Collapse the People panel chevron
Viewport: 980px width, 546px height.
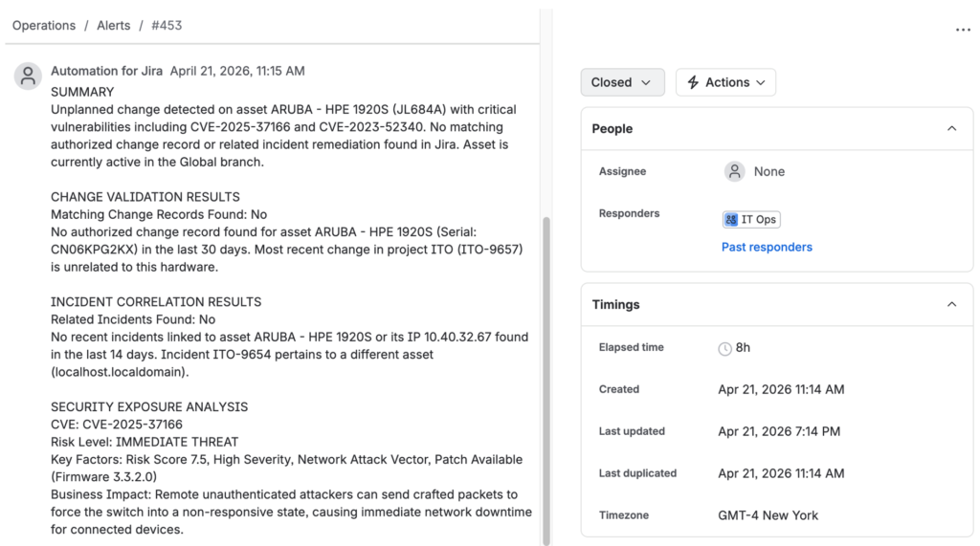[x=951, y=129]
